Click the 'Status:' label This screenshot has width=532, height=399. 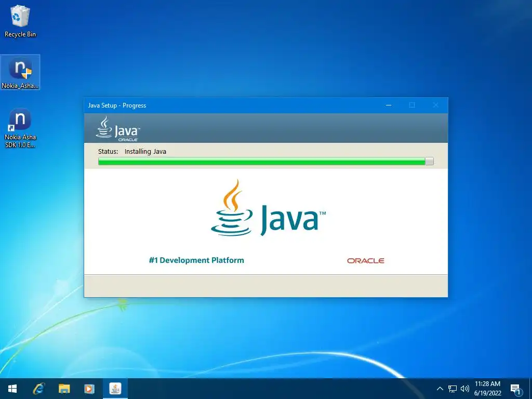(108, 151)
